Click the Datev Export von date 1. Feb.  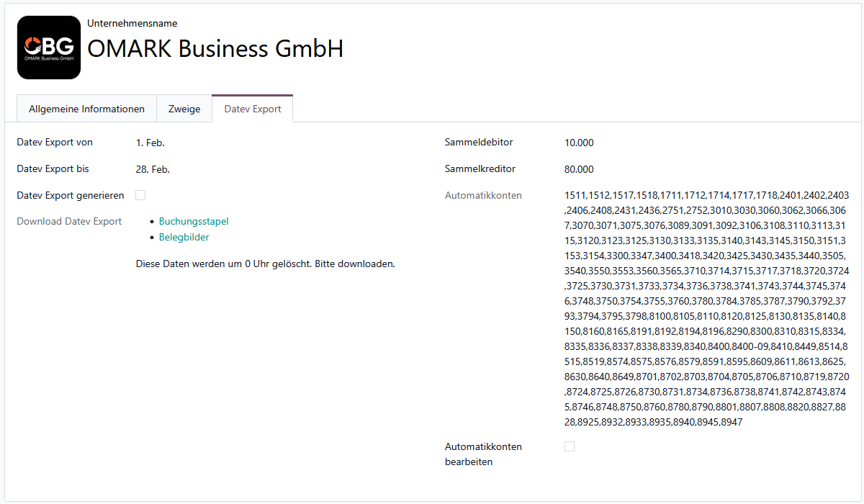[150, 143]
